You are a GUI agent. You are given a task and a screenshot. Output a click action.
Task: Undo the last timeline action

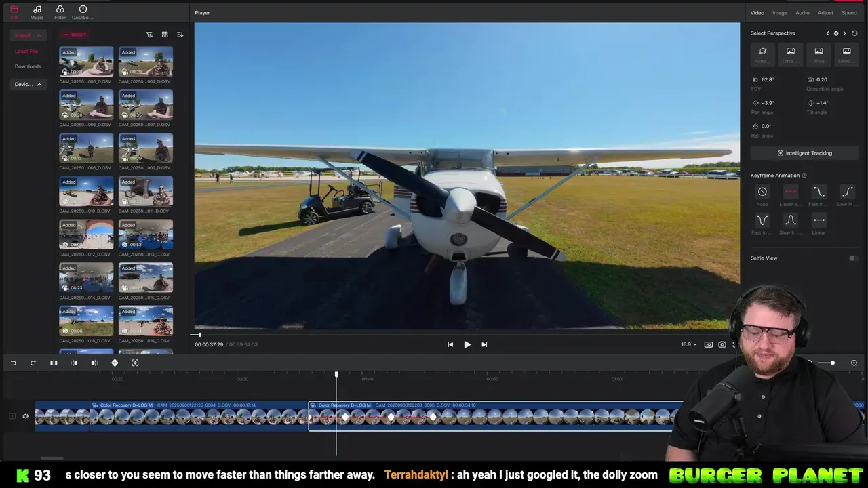point(13,363)
